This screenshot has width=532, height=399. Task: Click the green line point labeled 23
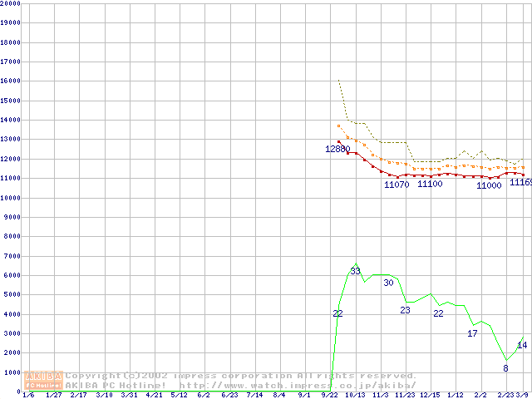coord(406,310)
